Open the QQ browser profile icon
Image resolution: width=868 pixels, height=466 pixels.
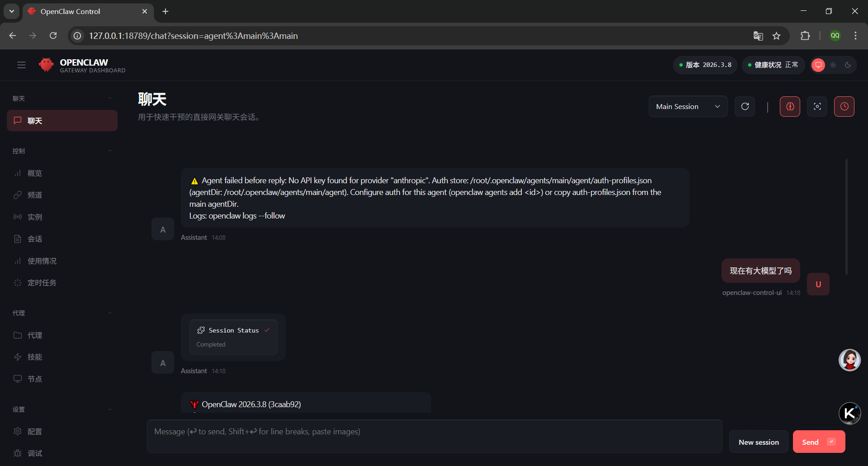(835, 36)
